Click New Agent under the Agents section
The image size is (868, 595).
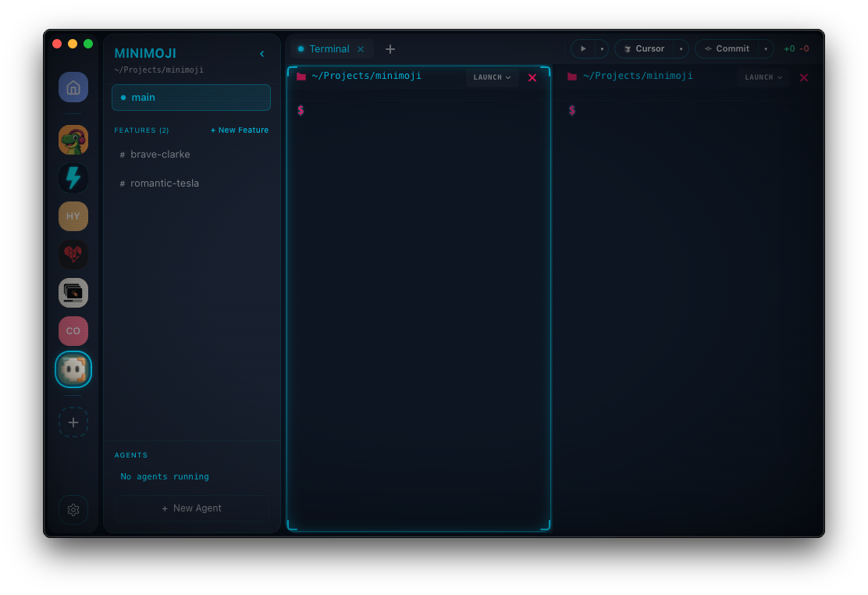[191, 508]
